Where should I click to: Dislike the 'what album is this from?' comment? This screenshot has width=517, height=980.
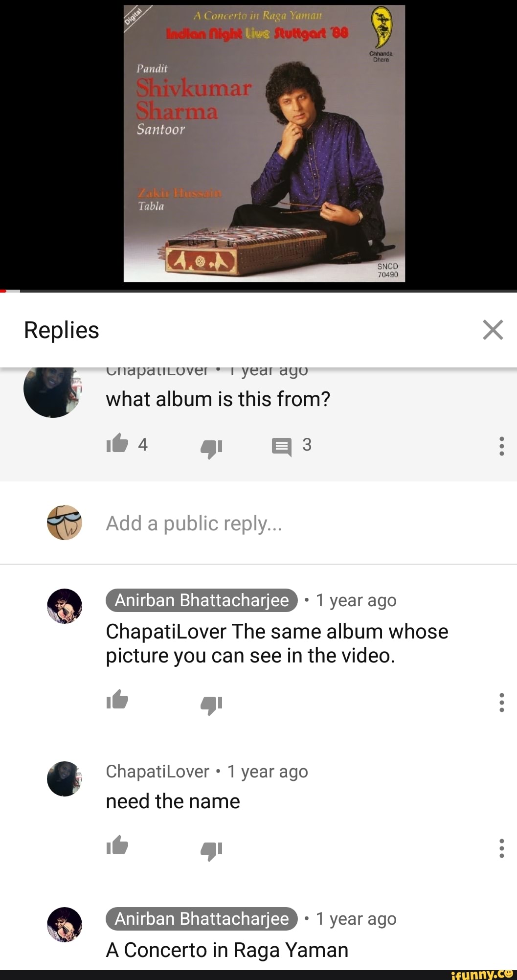[x=211, y=447]
